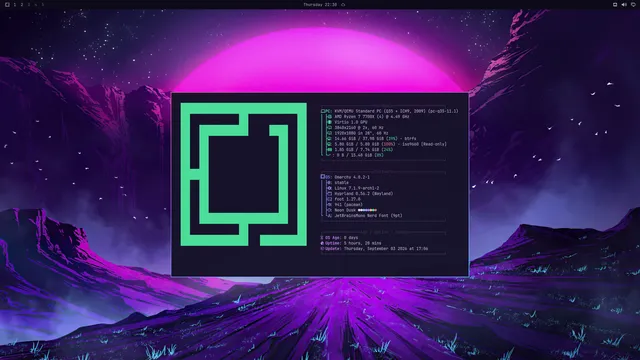Open the first tray icon left of volume
This screenshot has width=640, height=360.
(x=615, y=4)
